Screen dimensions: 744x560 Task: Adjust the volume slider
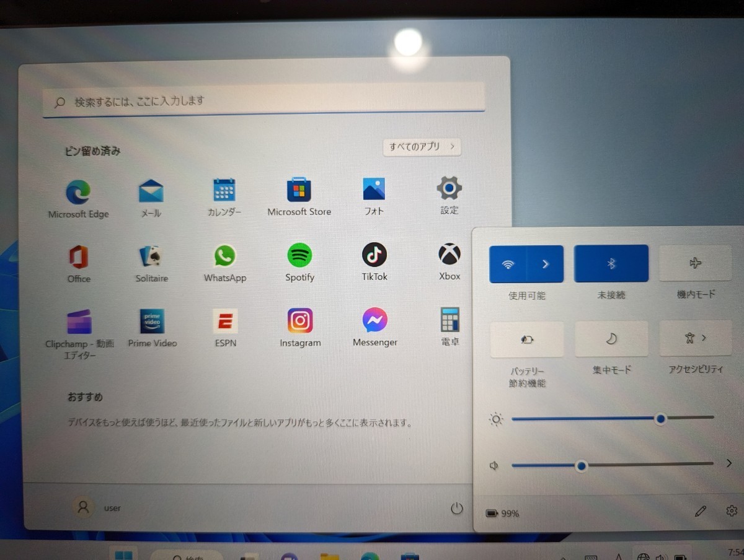613,465
